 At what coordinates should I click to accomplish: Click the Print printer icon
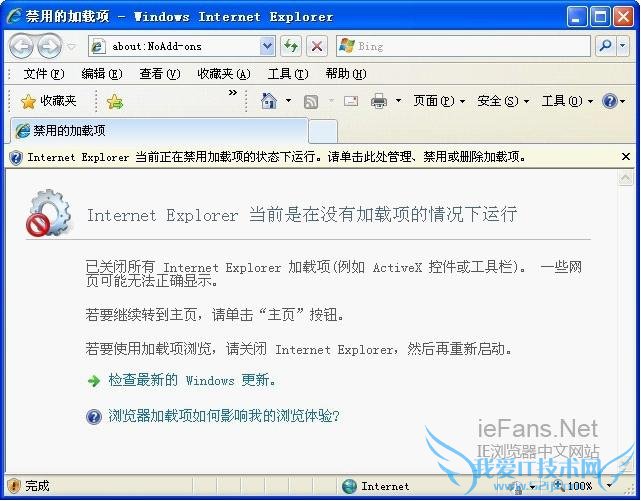click(379, 101)
